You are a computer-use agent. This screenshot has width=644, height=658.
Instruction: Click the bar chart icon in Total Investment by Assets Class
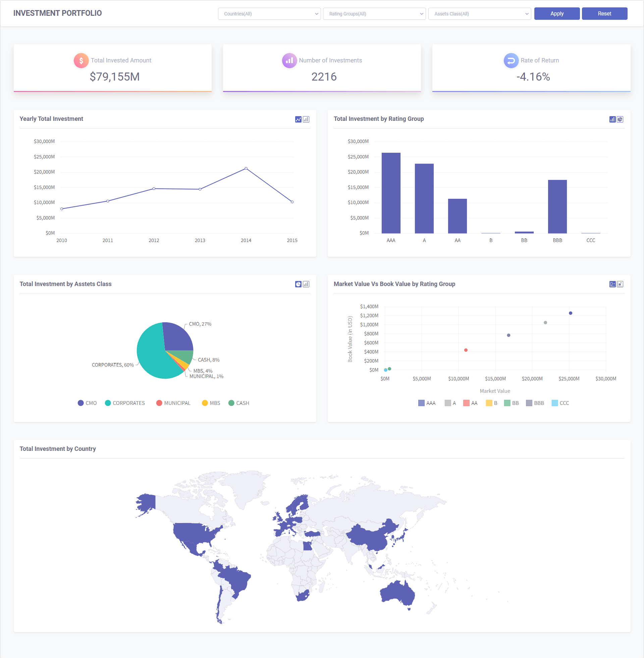306,284
